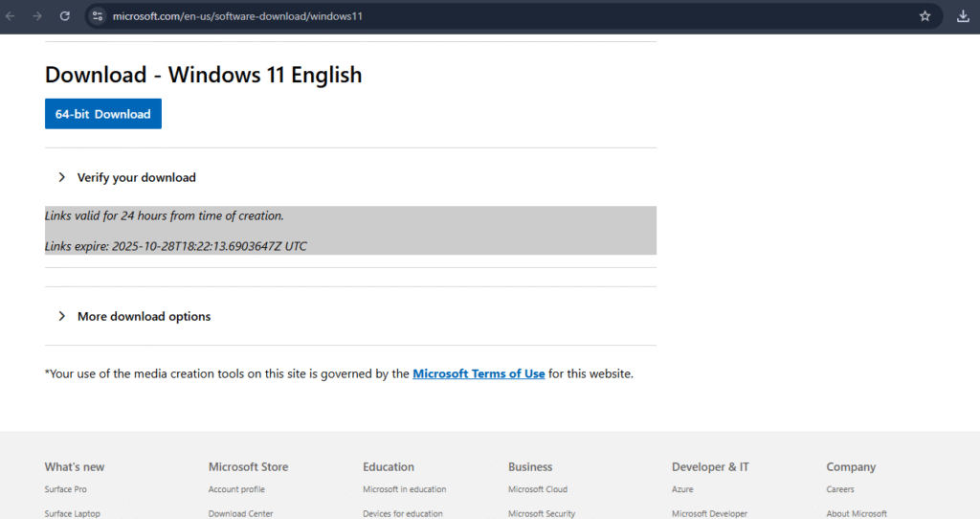Click the Company footer heading
Viewport: 980px width, 519px height.
[x=851, y=467]
